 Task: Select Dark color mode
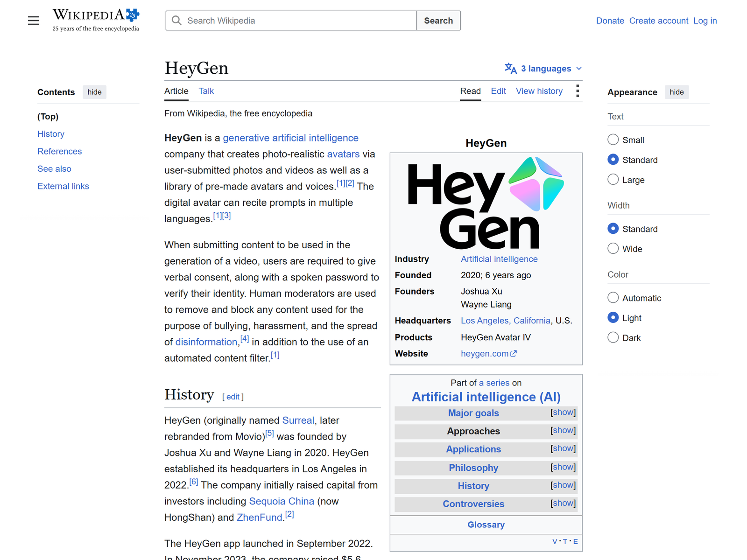tap(613, 337)
